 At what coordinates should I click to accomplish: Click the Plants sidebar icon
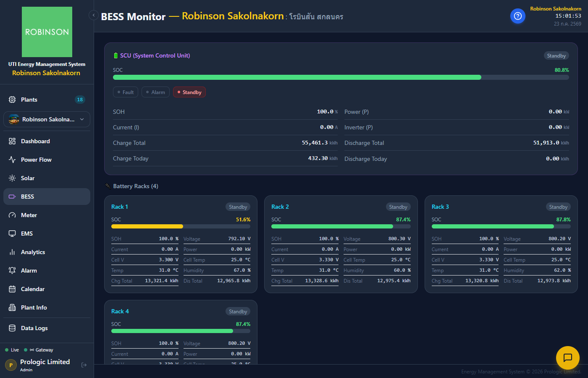click(x=12, y=100)
